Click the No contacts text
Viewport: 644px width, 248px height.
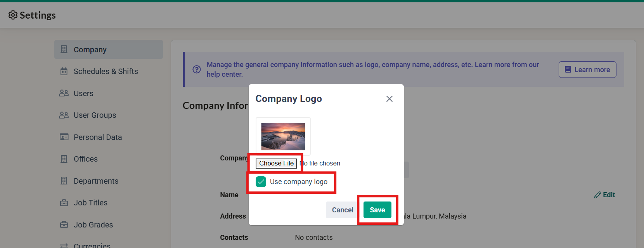tap(314, 238)
